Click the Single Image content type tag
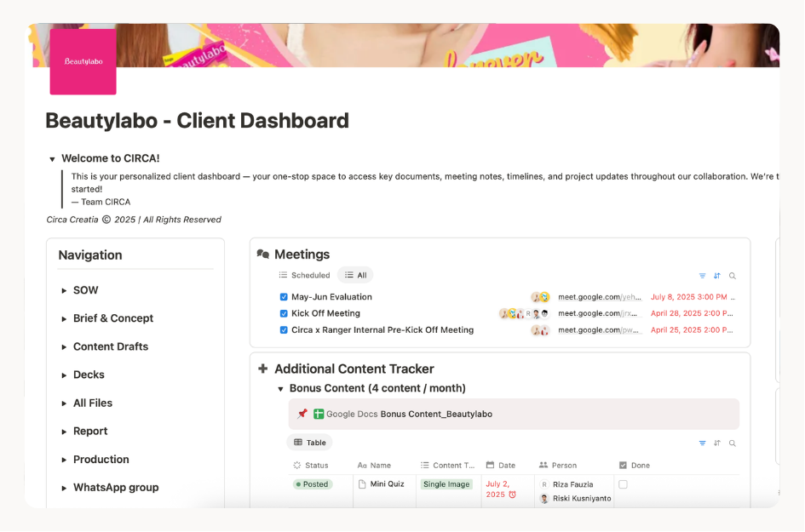The image size is (805, 532). (x=446, y=484)
